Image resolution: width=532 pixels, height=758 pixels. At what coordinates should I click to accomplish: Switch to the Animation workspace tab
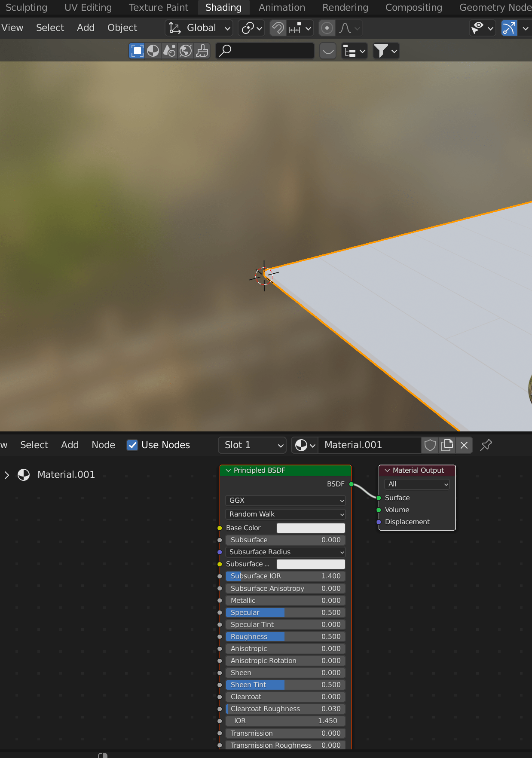282,8
